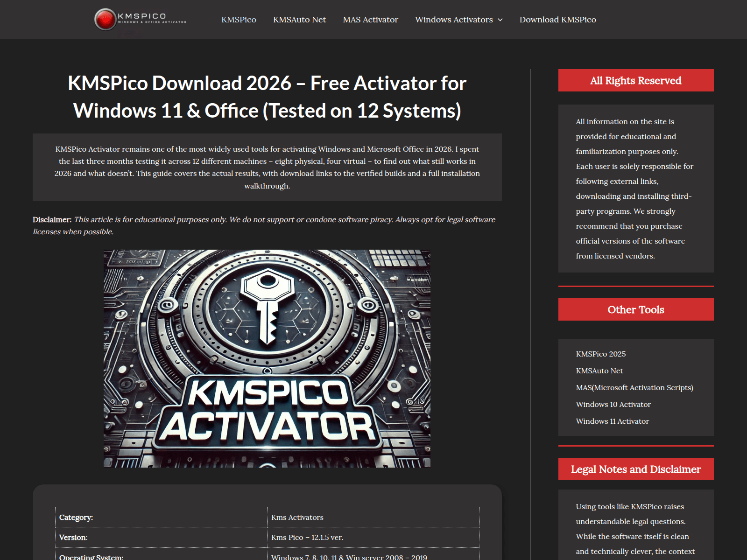Click the Kms Pico – 12.1.5 ver. cell
Viewport: 747px width, 560px height.
(373, 537)
